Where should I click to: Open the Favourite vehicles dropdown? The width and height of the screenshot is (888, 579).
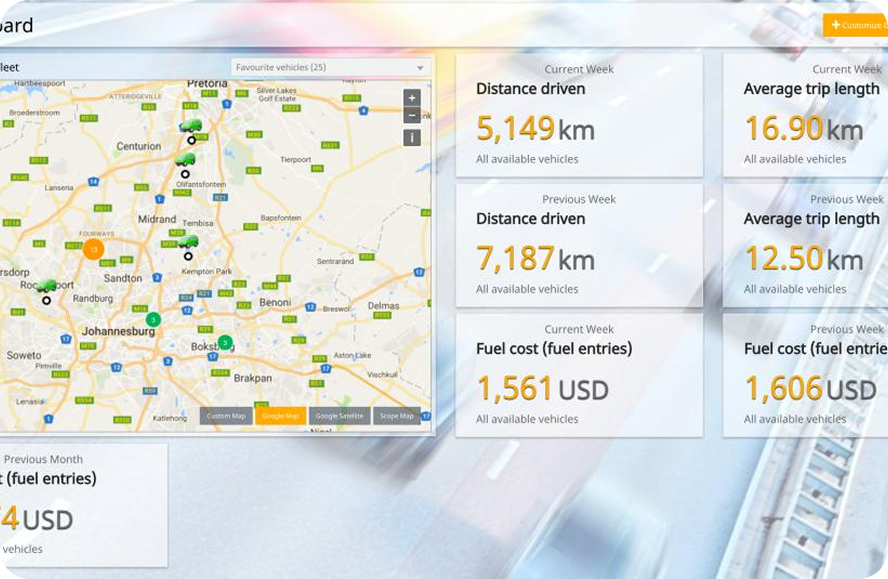point(329,68)
